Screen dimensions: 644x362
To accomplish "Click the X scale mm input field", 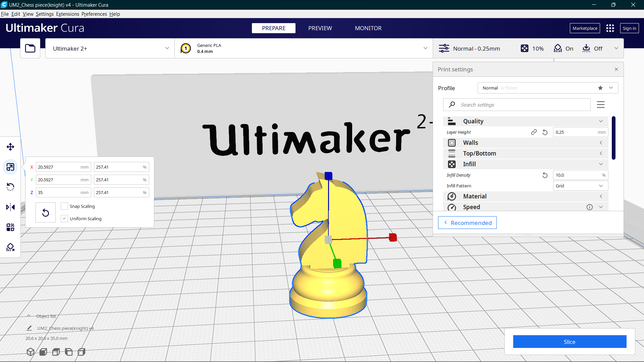I will [63, 167].
